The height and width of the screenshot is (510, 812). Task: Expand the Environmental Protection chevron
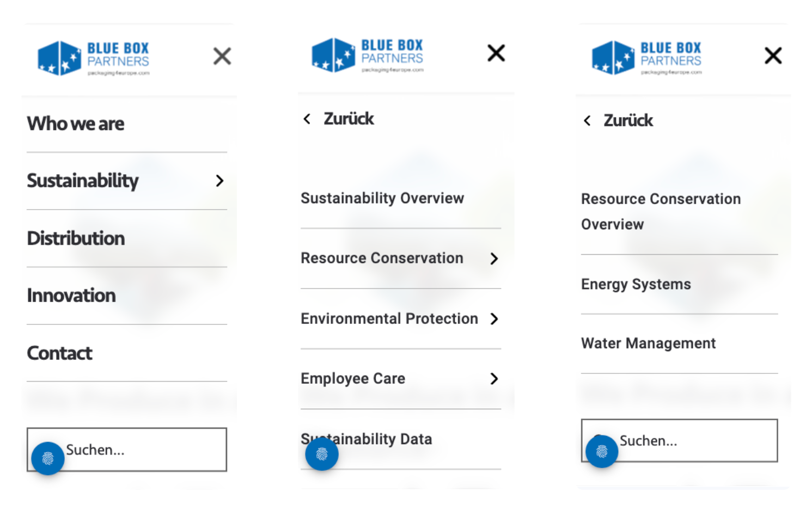(494, 319)
